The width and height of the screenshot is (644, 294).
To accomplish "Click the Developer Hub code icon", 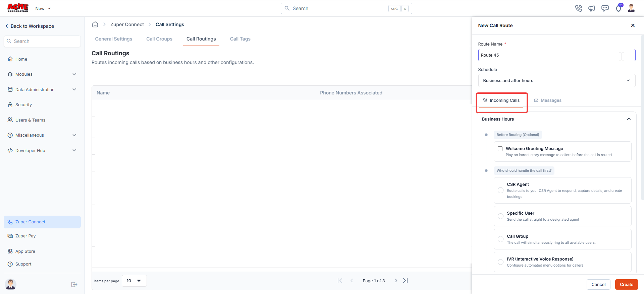I will [x=10, y=150].
